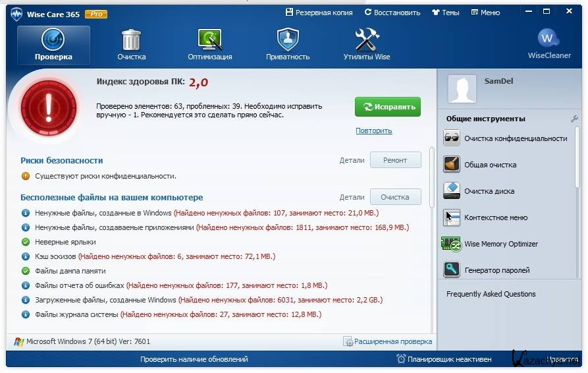Click the wrench icon beside Общие инструменты
Screen dimensions: 588x373
(574, 119)
